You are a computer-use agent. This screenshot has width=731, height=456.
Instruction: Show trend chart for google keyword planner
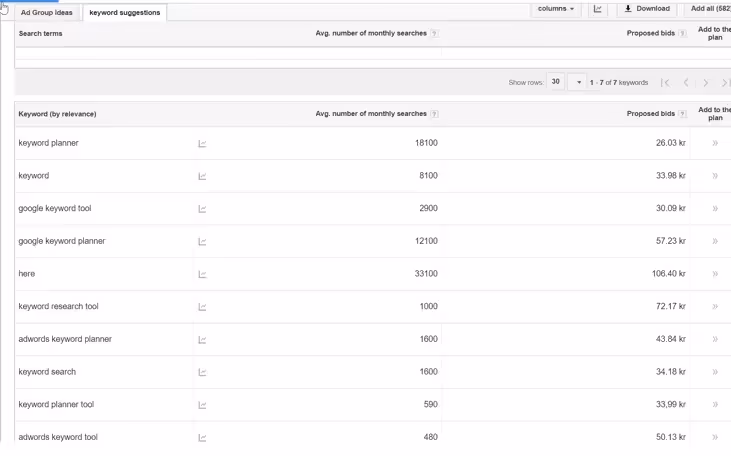click(202, 242)
